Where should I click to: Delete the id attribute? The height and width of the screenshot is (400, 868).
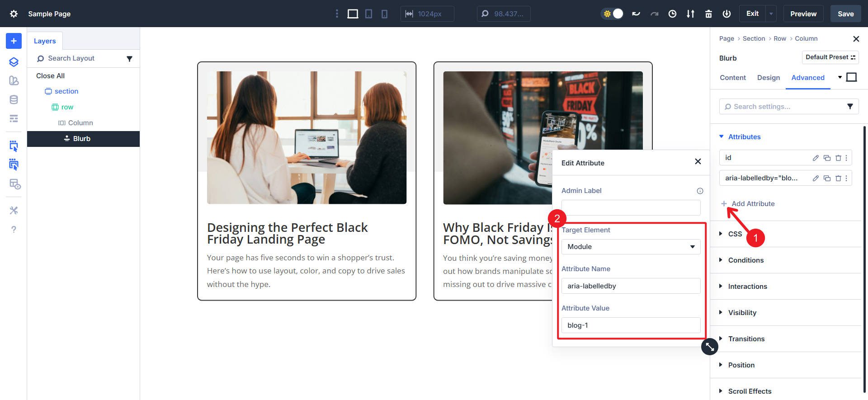click(838, 158)
